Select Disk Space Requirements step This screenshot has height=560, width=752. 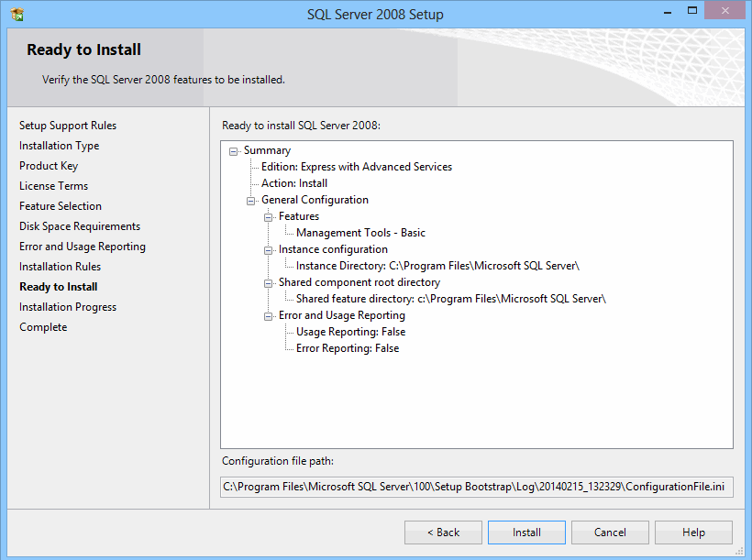pos(80,226)
